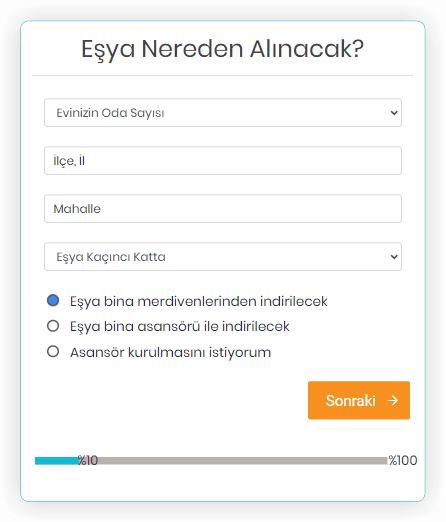Go to the next step with Sonraki
The image size is (446, 522).
[359, 400]
